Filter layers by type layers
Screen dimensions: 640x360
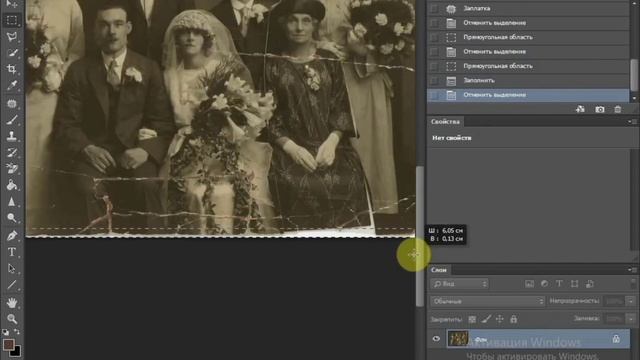click(x=559, y=284)
